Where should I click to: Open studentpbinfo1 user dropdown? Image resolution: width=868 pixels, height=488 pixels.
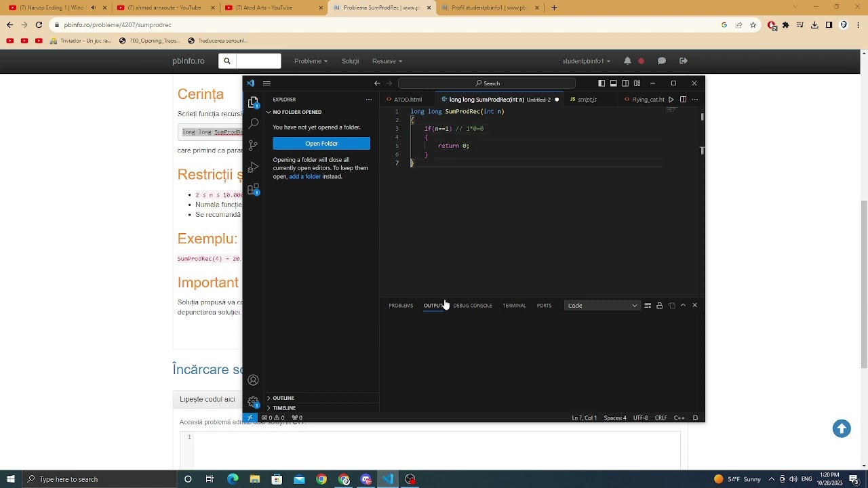586,61
